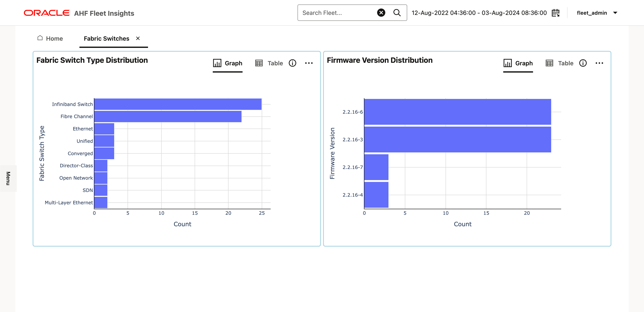The height and width of the screenshot is (312, 644).
Task: Click the magnifying glass search icon
Action: (x=397, y=13)
